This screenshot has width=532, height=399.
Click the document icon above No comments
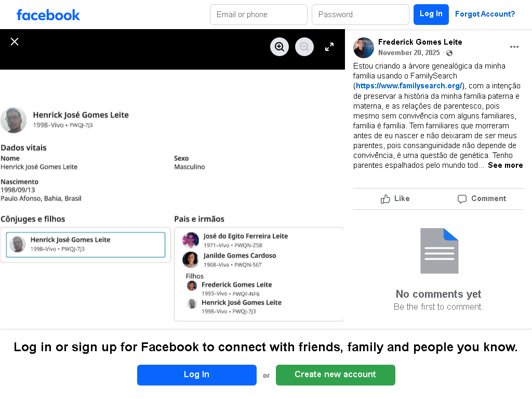(439, 251)
